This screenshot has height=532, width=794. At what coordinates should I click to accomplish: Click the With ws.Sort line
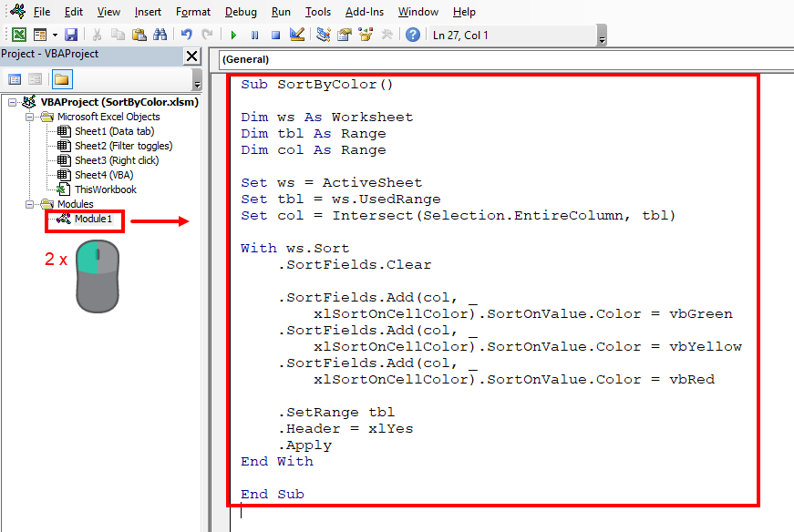tap(295, 249)
